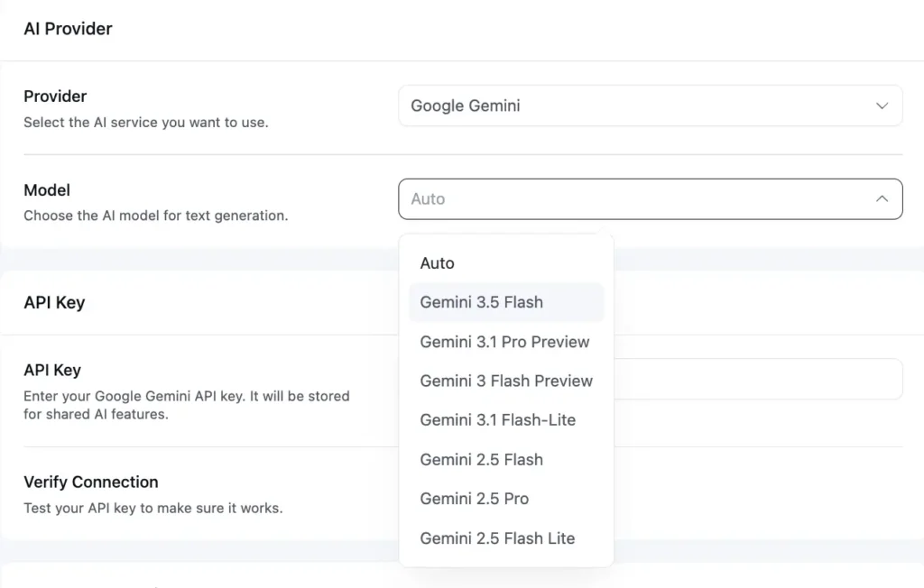Screen dimensions: 924x588
Task: Open the Provider dropdown showing Google Gemini
Action: click(650, 106)
